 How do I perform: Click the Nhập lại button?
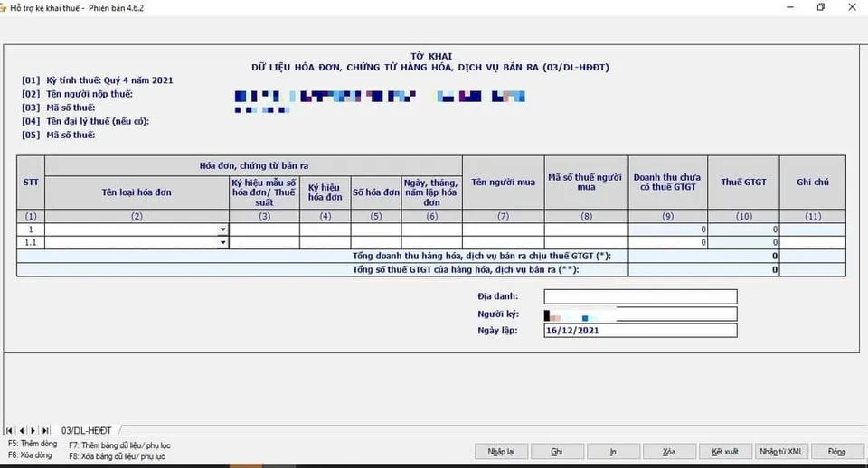pyautogui.click(x=501, y=452)
